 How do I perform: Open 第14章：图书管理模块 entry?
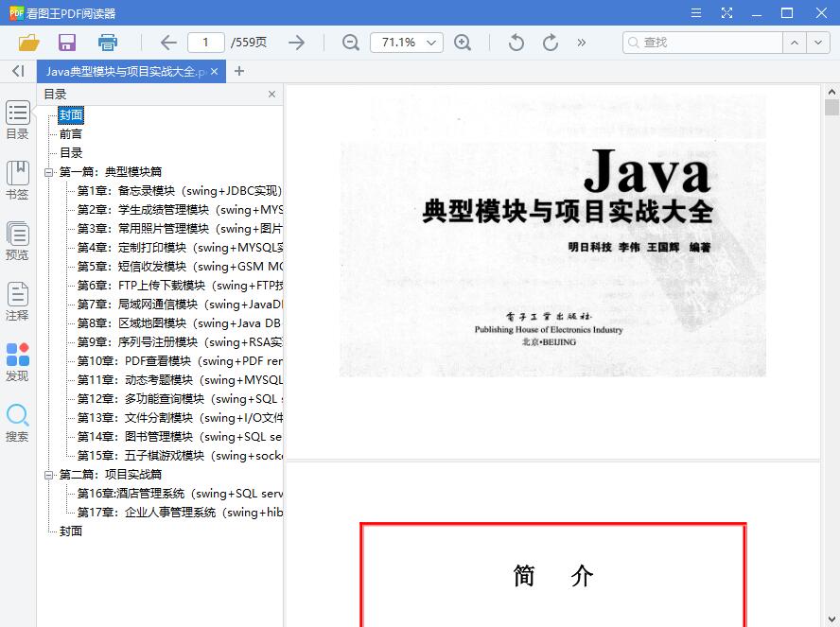click(180, 437)
